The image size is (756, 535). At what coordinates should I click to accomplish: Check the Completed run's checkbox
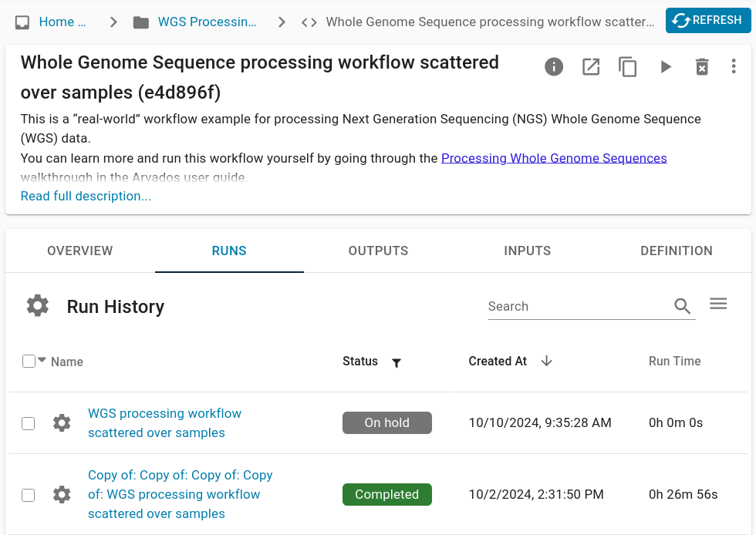tap(28, 495)
